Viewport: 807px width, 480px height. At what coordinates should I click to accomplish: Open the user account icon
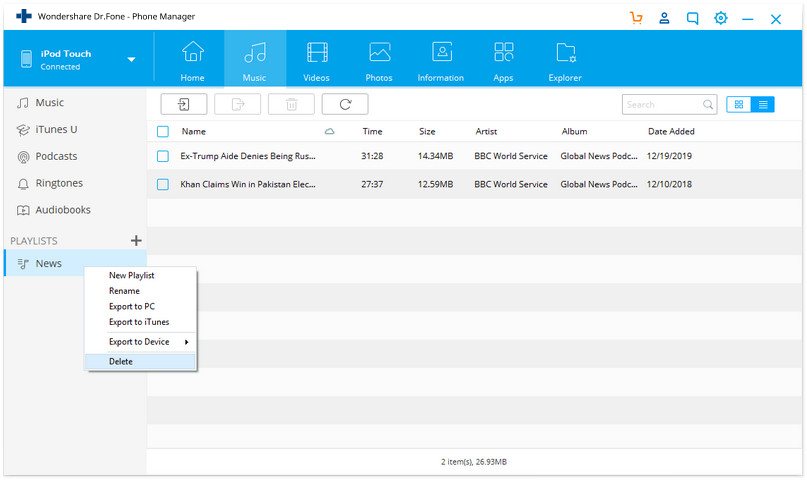coord(664,18)
